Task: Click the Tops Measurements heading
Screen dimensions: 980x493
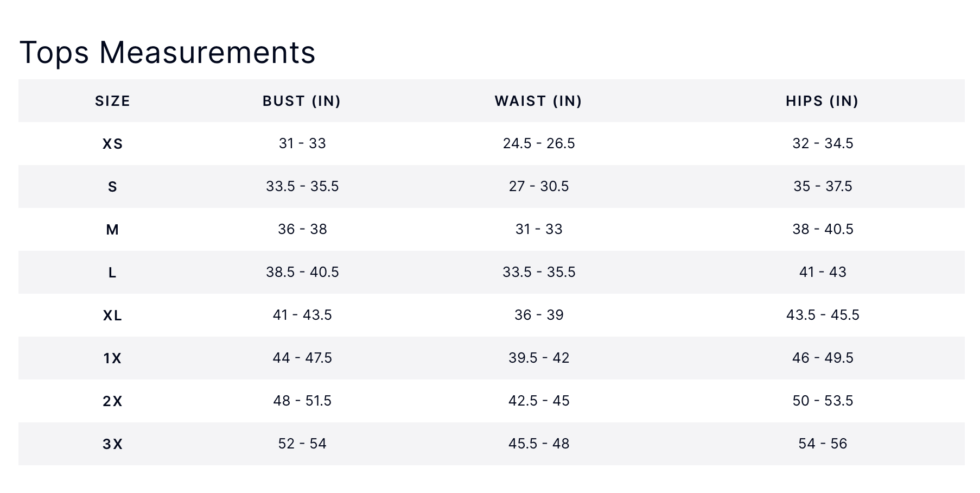Action: (167, 53)
